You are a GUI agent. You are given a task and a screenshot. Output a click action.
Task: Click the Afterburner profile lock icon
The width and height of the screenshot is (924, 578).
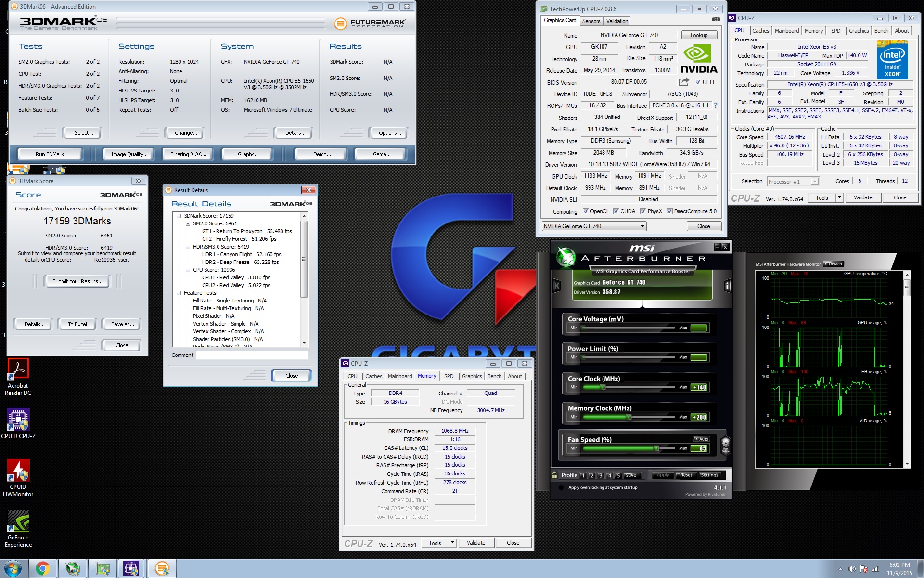(554, 474)
